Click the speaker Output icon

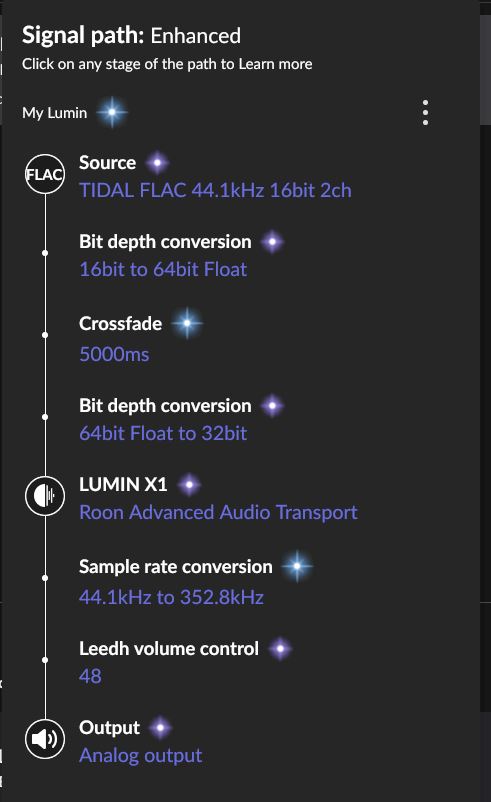tap(45, 739)
